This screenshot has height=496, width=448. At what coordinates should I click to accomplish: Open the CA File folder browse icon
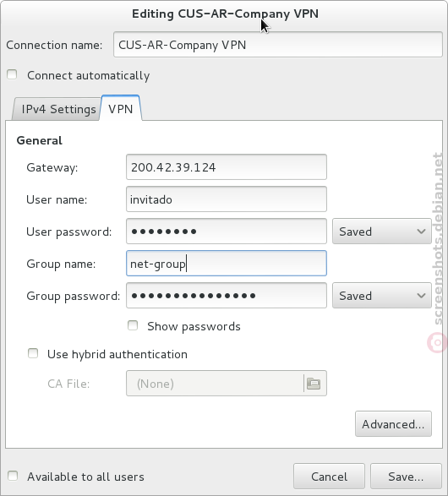coord(314,384)
